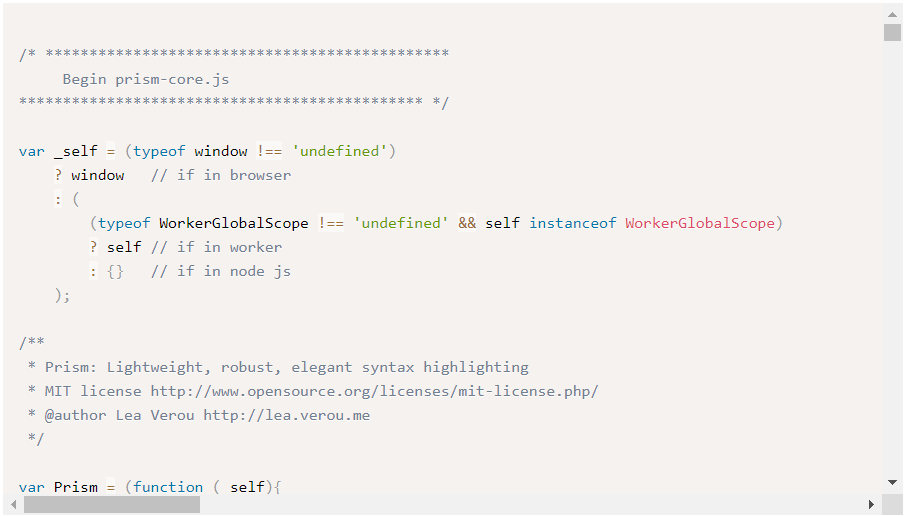Viewport: 904px width, 516px height.
Task: Click the lea.verou.me author URL
Action: pos(287,415)
